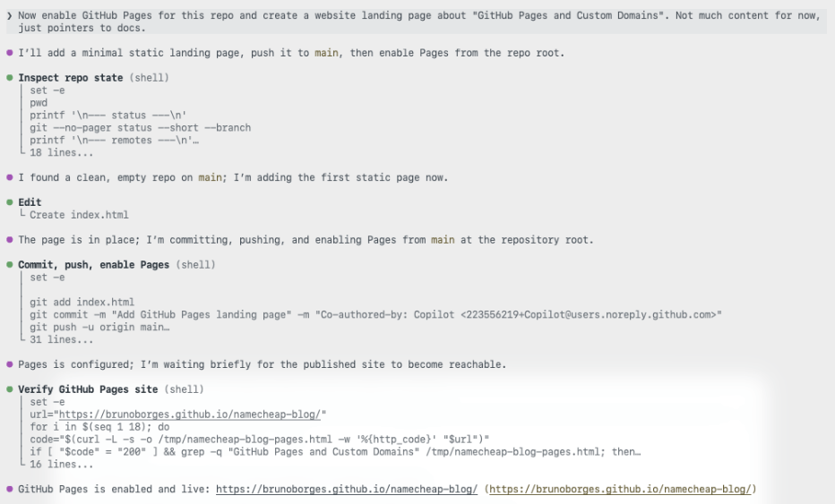Image resolution: width=835 pixels, height=504 pixels.
Task: Click the 'if [ "$code" = "200" ]' grep line
Action: (335, 452)
